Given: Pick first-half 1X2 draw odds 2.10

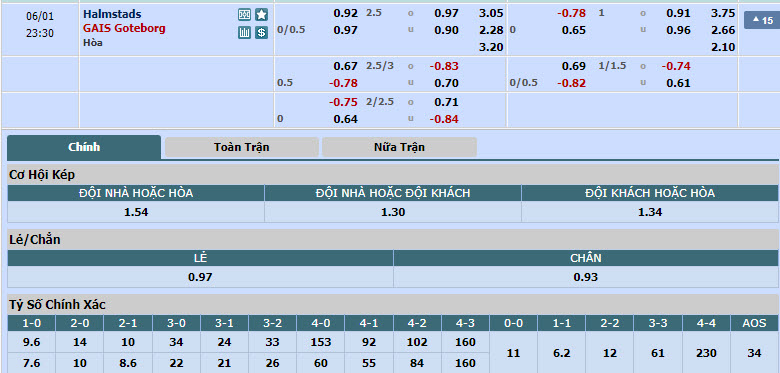Looking at the screenshot, I should pyautogui.click(x=723, y=47).
